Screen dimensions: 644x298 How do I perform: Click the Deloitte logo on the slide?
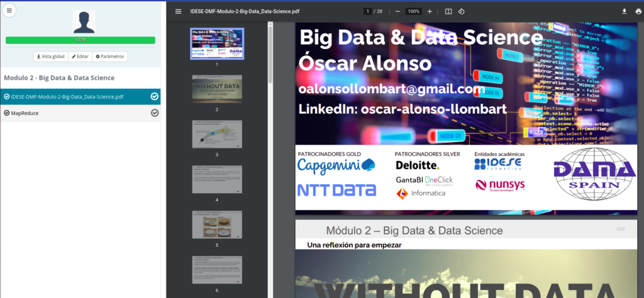coord(418,165)
